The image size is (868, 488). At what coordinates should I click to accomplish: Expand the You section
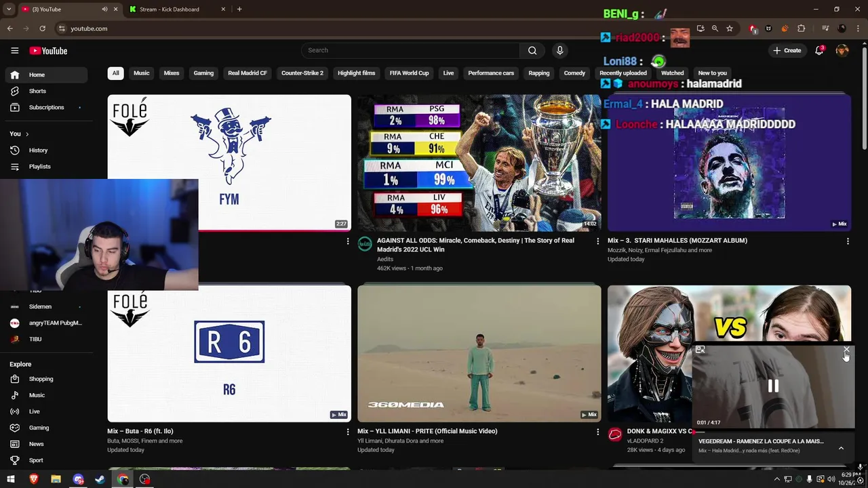pos(19,134)
